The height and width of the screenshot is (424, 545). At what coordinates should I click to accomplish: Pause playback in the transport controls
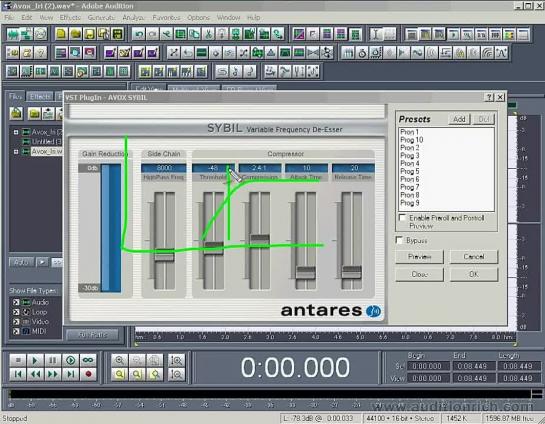pos(53,360)
